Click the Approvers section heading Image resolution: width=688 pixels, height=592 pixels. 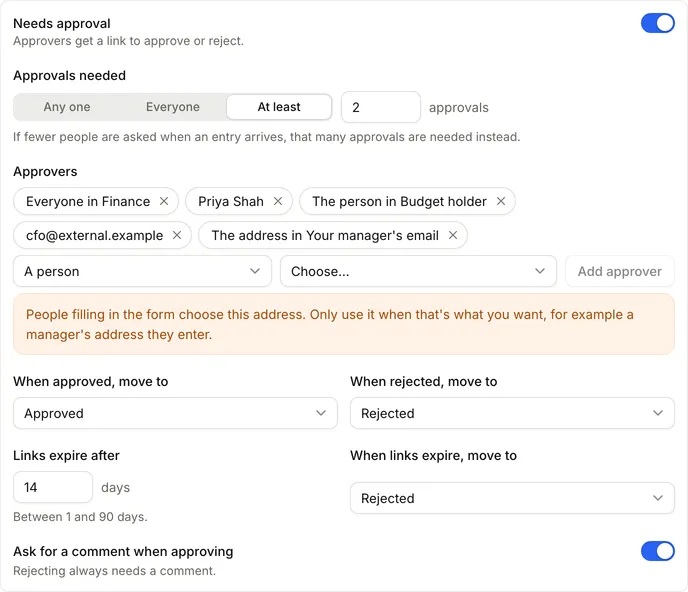pyautogui.click(x=45, y=172)
